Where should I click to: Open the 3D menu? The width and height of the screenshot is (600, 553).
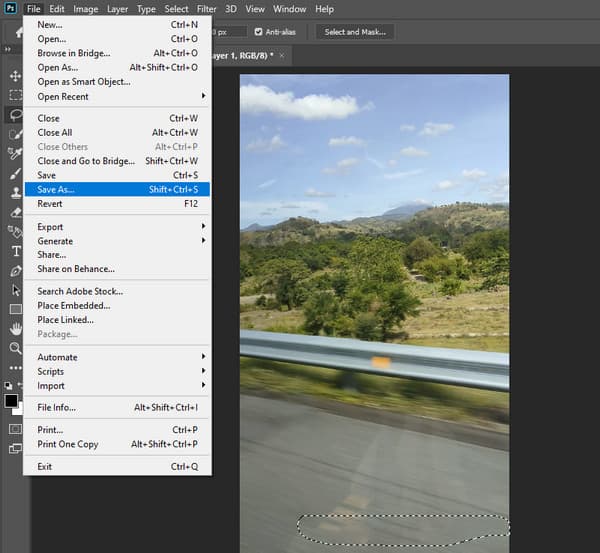(x=231, y=9)
